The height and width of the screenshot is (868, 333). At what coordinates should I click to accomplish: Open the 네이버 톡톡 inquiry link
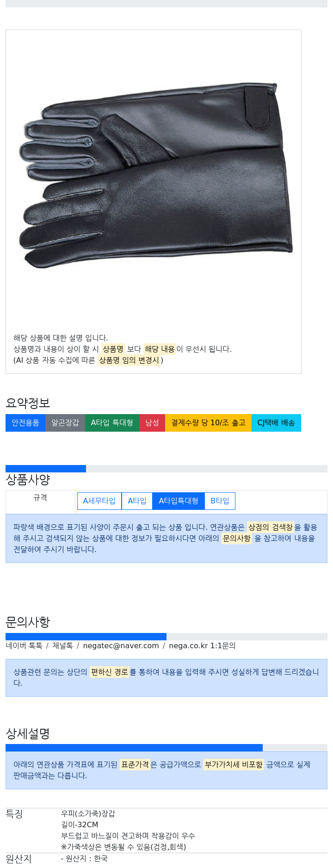tap(24, 646)
